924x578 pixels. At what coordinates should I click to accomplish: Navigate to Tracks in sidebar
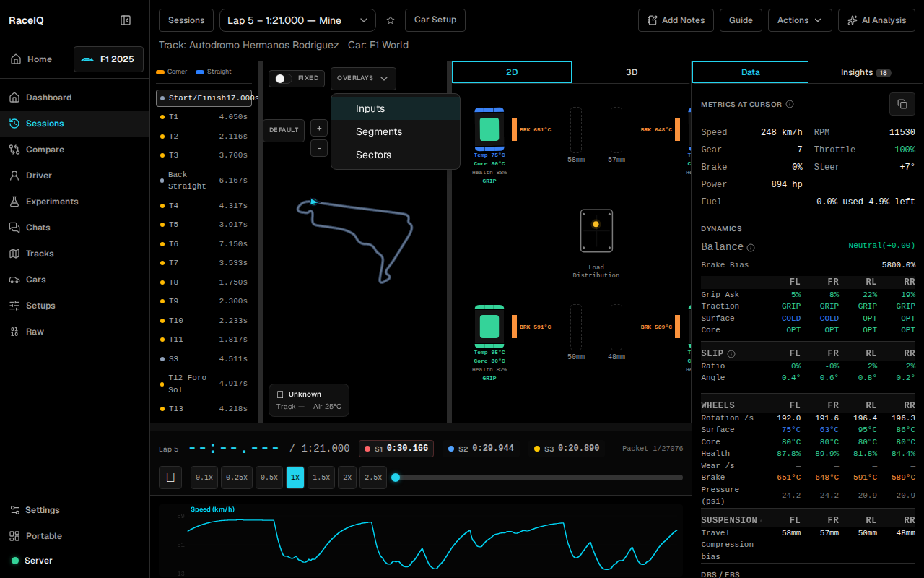[x=75, y=254]
